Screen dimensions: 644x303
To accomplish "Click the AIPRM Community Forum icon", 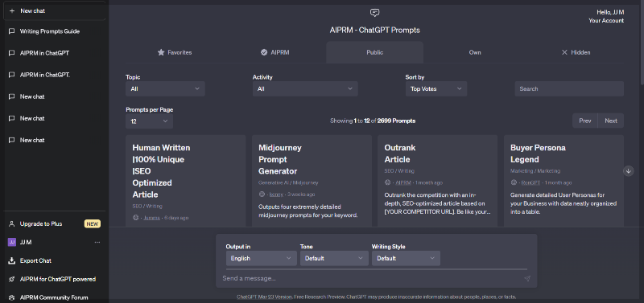I will (x=12, y=297).
